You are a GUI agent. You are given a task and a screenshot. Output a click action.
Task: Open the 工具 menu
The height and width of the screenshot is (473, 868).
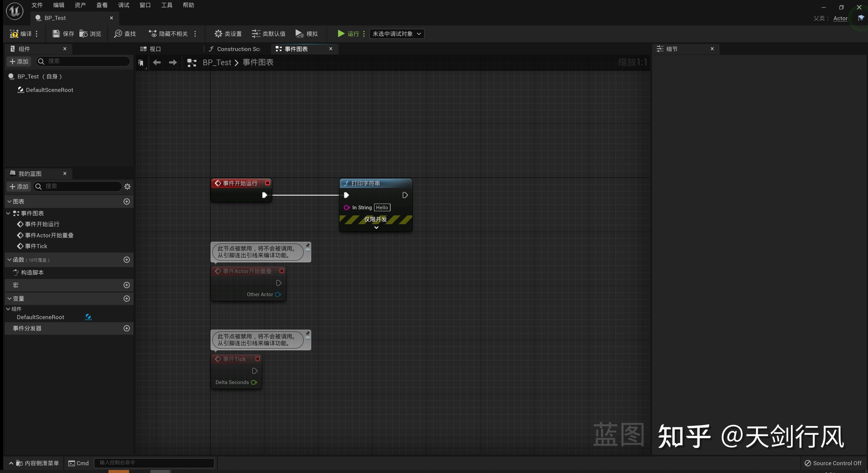[167, 5]
